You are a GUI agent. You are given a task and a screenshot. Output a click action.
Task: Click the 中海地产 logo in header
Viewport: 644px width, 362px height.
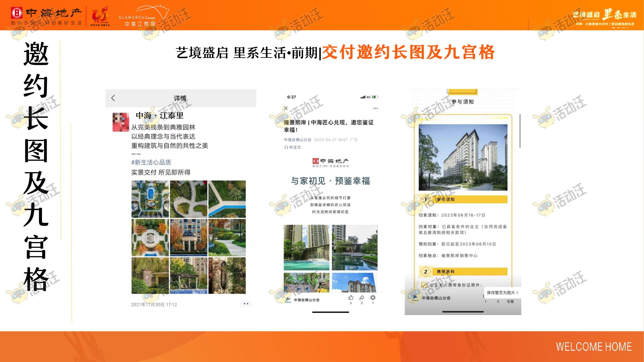pyautogui.click(x=46, y=16)
